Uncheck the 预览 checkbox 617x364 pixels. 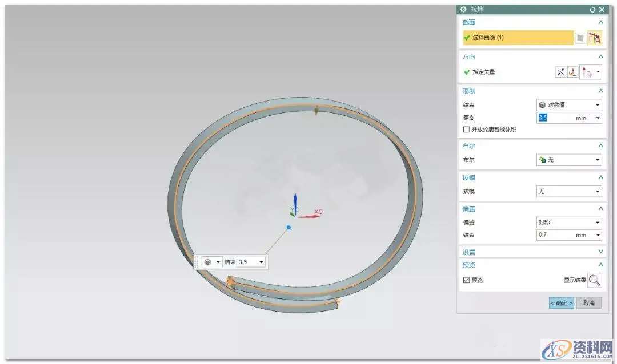tap(466, 280)
